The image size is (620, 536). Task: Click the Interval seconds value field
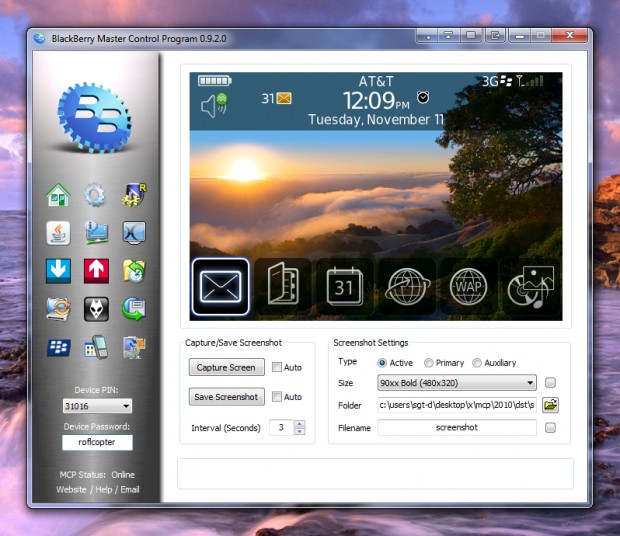pyautogui.click(x=281, y=427)
